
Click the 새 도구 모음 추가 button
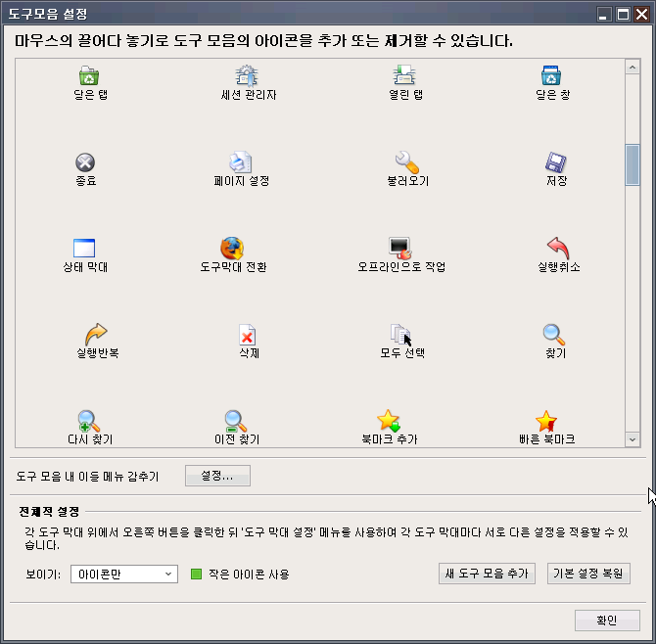click(x=487, y=574)
